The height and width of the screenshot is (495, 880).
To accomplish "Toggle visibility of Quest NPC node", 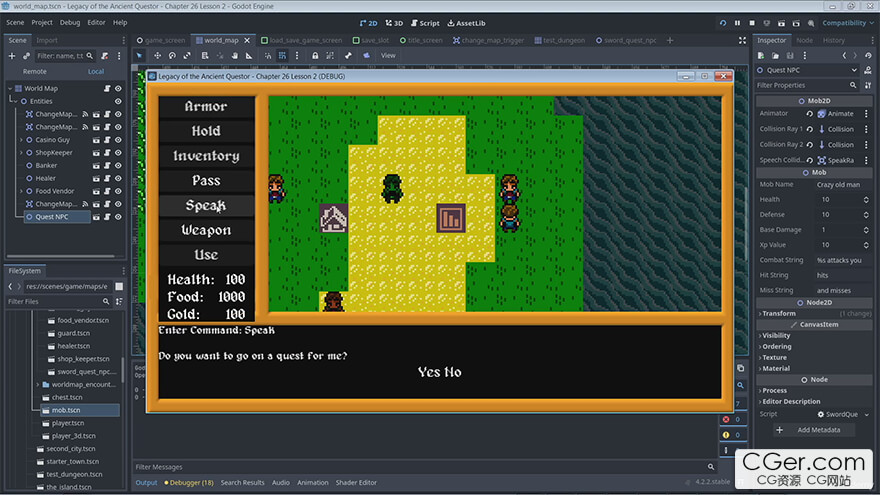I will point(118,217).
